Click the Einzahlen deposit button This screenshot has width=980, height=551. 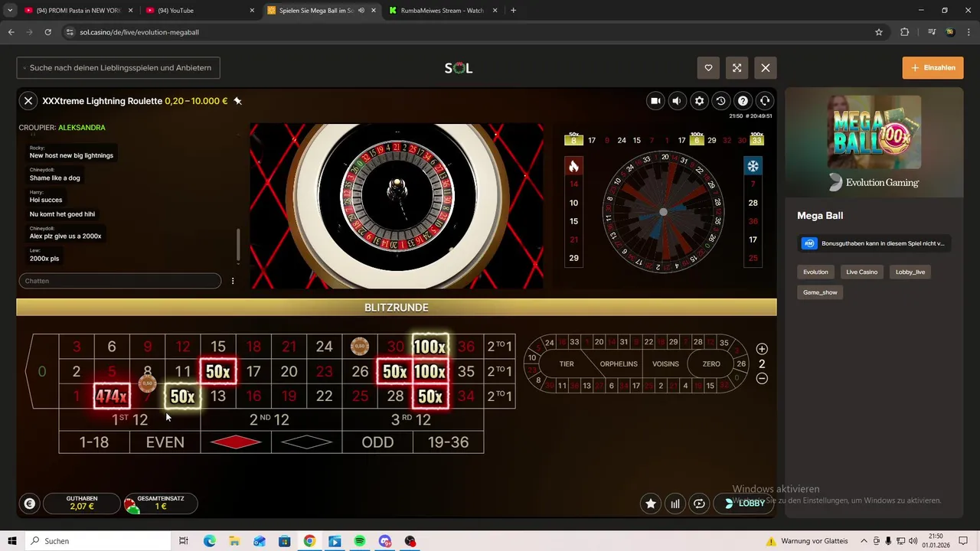(x=933, y=67)
